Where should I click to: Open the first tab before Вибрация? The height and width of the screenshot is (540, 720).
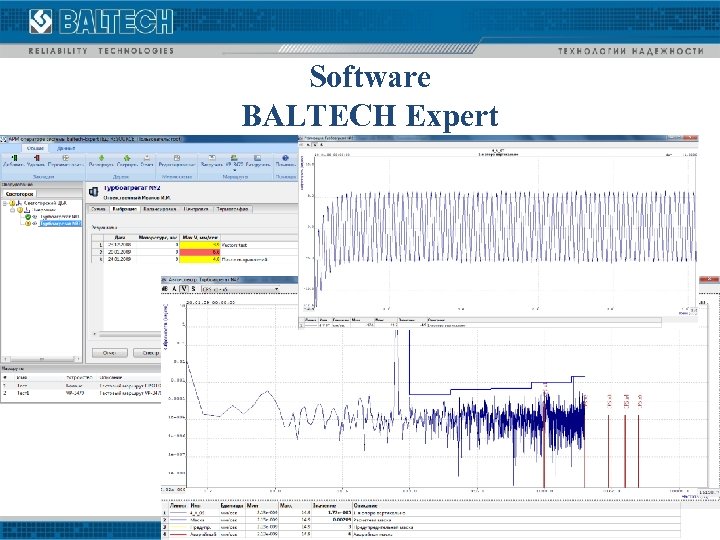(x=98, y=209)
